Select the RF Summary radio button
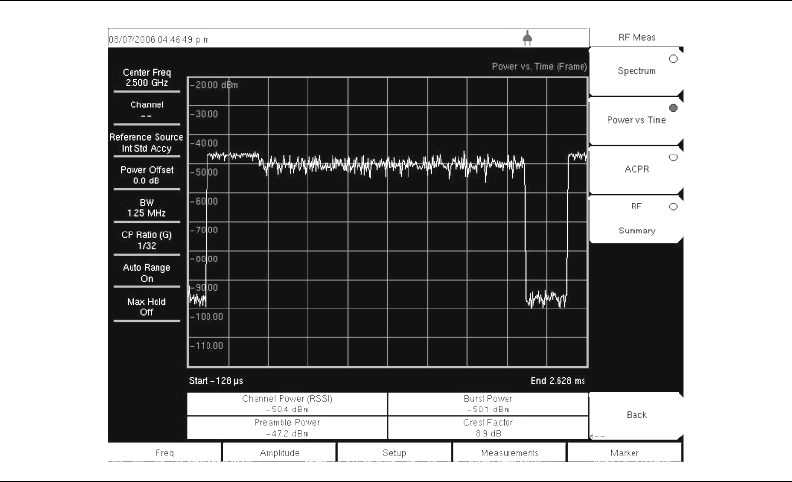This screenshot has width=792, height=482. 673,207
